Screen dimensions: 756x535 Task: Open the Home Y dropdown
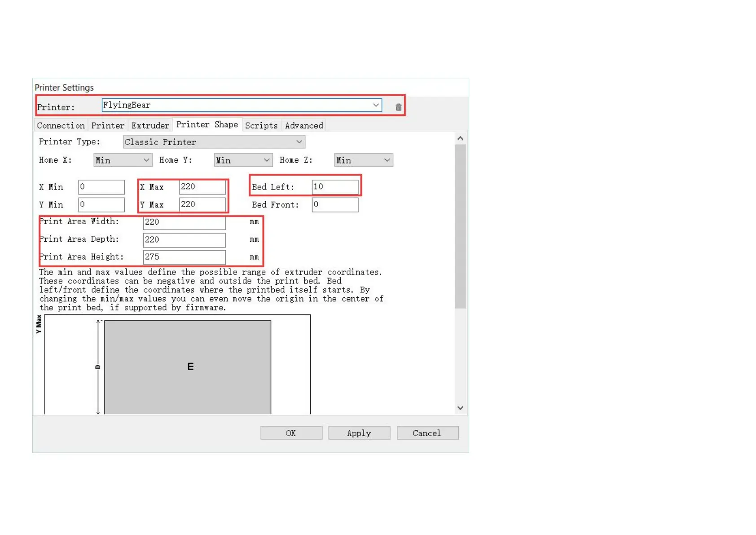243,160
